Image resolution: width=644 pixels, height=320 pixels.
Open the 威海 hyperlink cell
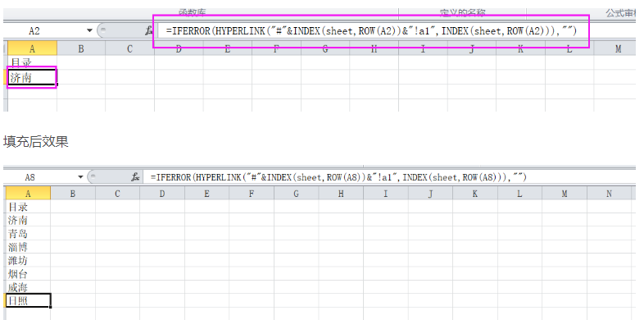[x=28, y=287]
